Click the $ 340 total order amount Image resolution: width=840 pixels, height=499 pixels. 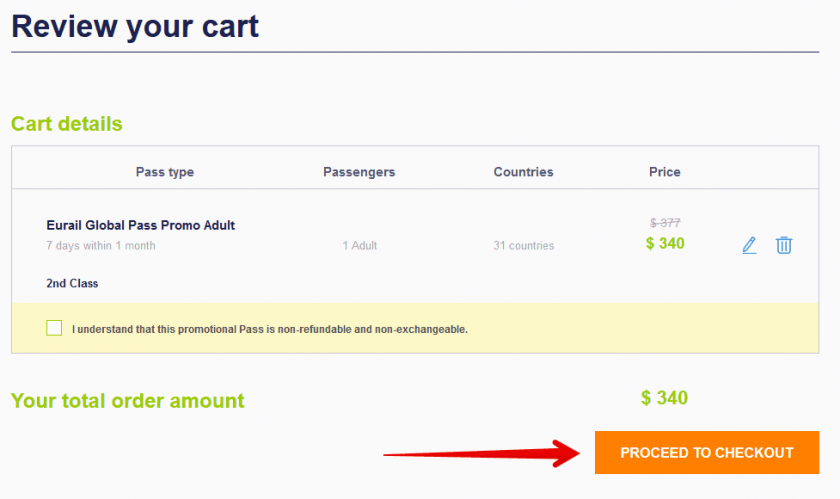664,398
